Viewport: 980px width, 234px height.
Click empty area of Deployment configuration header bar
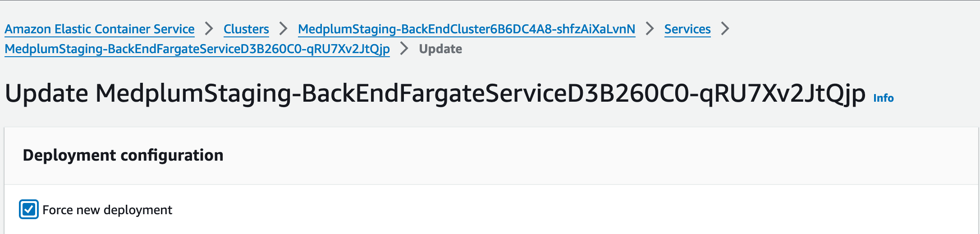586,156
